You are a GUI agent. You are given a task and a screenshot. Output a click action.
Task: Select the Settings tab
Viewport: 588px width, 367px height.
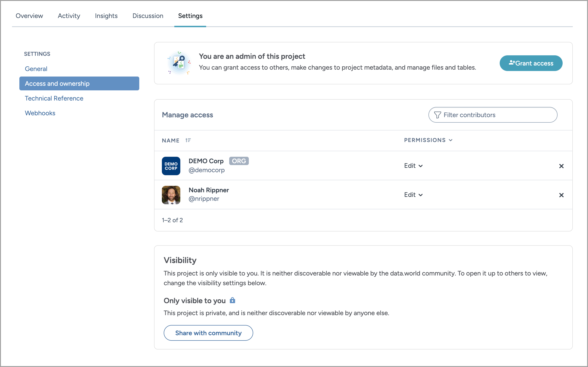pos(190,16)
